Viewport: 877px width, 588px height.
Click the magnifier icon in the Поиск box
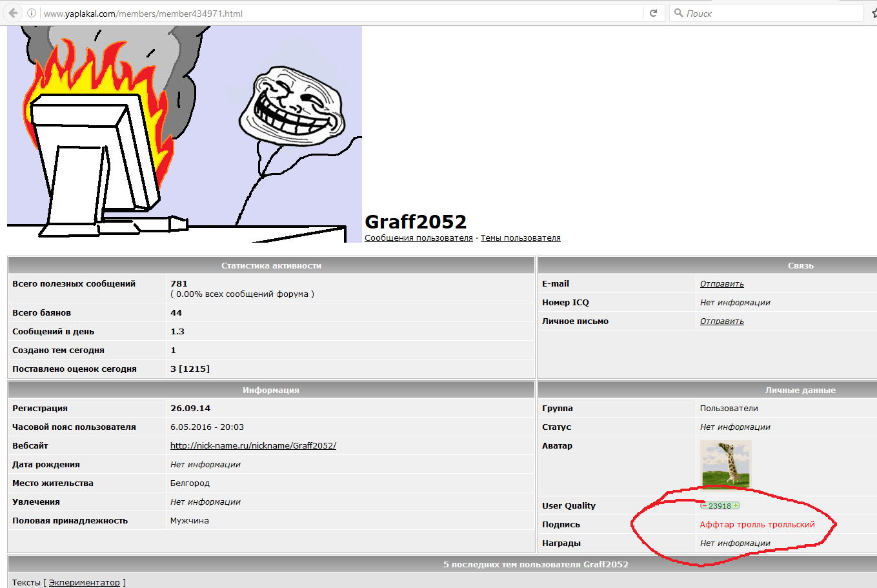click(678, 13)
